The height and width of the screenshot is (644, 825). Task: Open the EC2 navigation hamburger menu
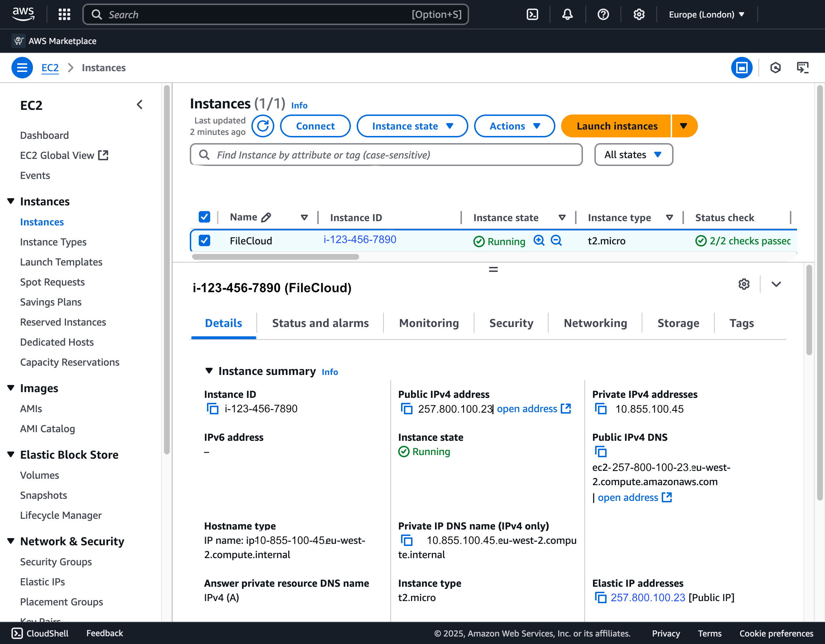click(x=22, y=68)
